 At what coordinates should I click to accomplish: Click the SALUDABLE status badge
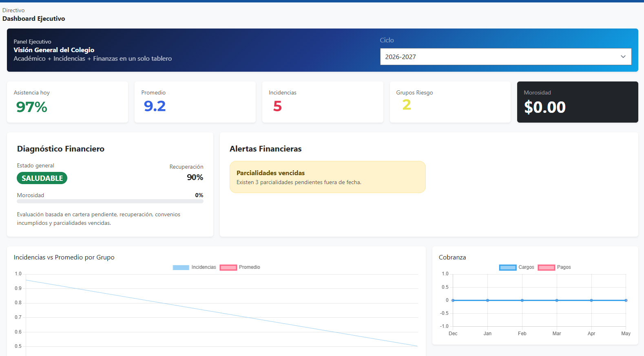click(x=42, y=178)
